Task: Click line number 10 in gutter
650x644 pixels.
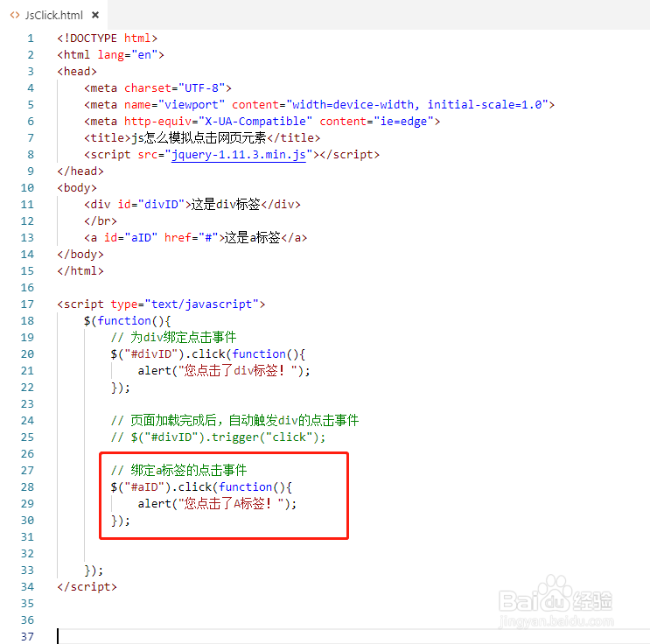Action: [x=27, y=188]
